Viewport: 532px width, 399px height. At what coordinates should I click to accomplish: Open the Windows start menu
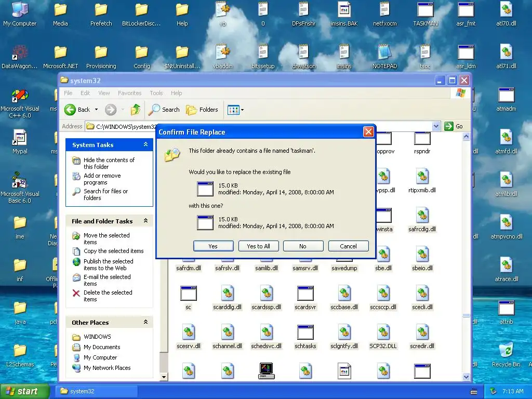click(25, 391)
